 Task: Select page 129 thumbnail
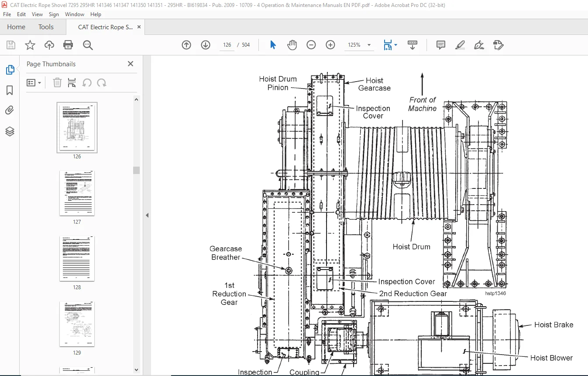point(77,324)
